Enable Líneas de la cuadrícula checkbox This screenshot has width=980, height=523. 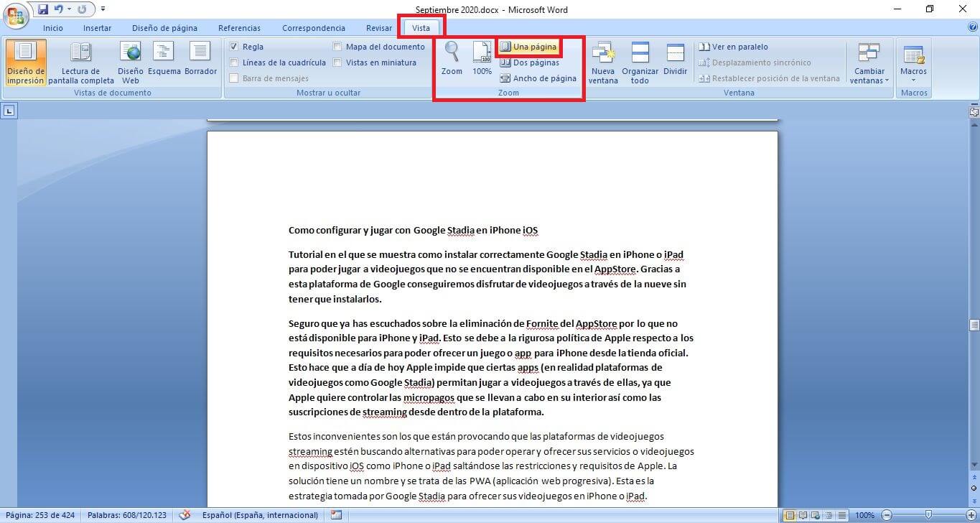(234, 63)
